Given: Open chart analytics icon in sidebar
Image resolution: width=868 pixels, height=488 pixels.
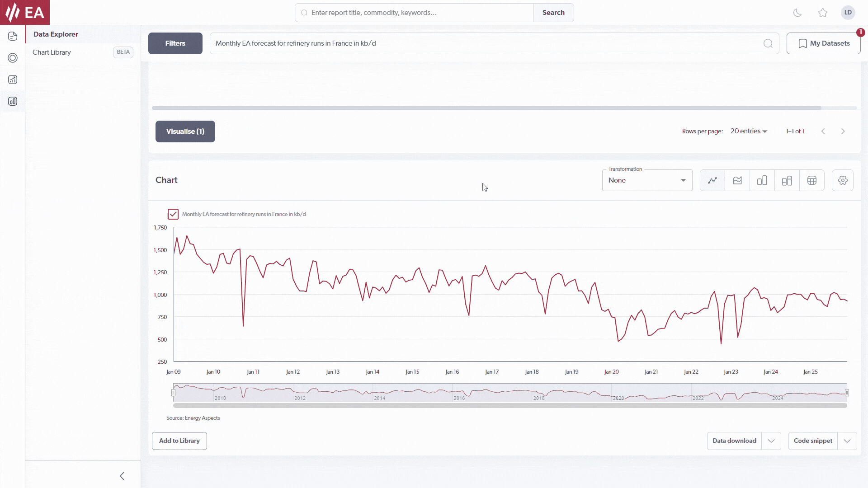Looking at the screenshot, I should coord(13,80).
